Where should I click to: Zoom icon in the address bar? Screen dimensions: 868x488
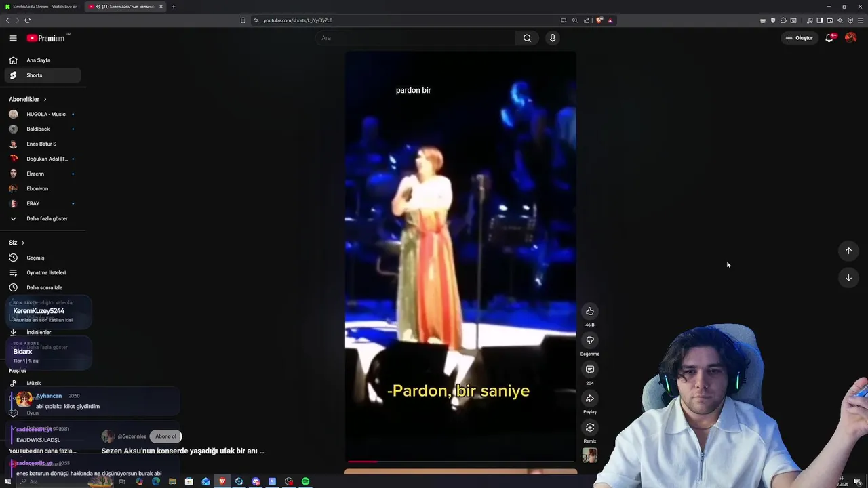(575, 20)
